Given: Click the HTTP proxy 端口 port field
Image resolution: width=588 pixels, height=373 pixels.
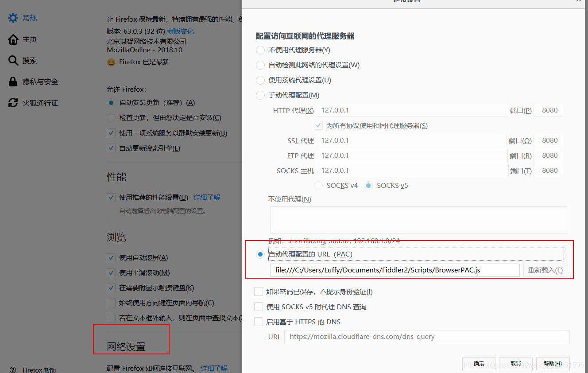Looking at the screenshot, I should [x=549, y=110].
